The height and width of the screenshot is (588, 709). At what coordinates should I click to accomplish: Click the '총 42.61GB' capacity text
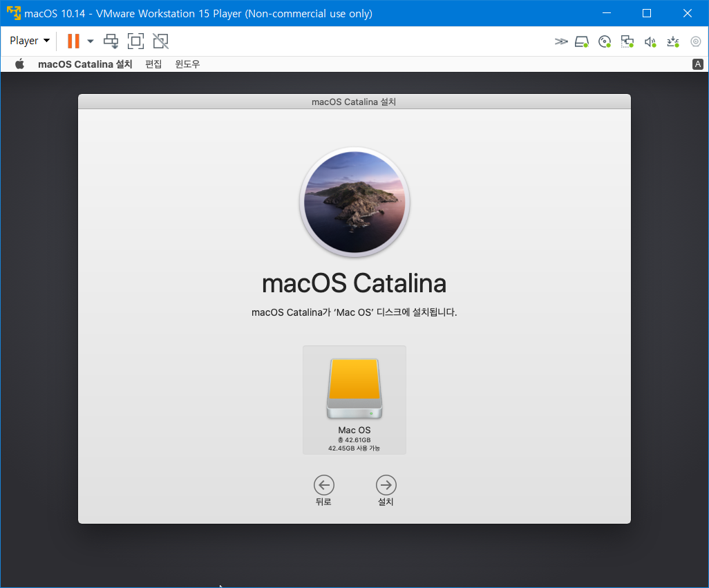tap(354, 439)
